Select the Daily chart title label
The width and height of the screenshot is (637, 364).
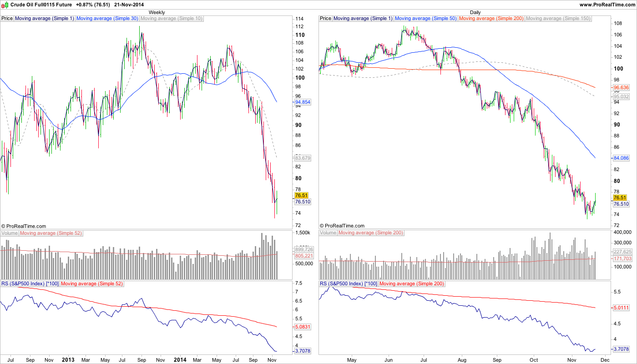pos(475,12)
